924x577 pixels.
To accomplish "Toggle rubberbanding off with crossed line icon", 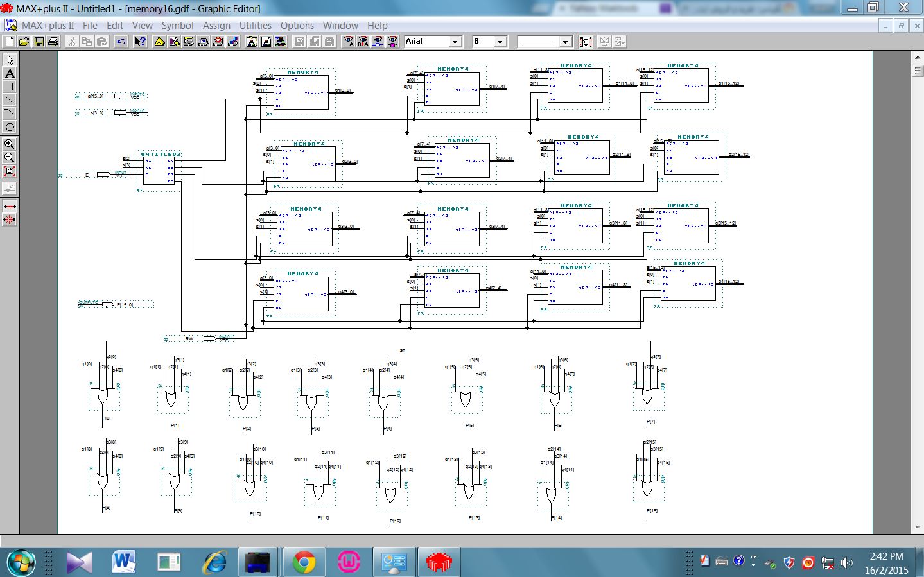I will [x=10, y=220].
